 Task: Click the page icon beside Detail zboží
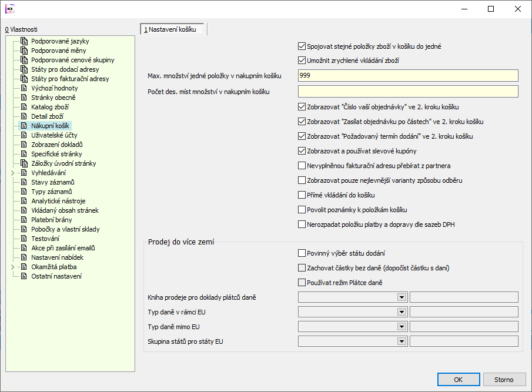click(x=24, y=116)
